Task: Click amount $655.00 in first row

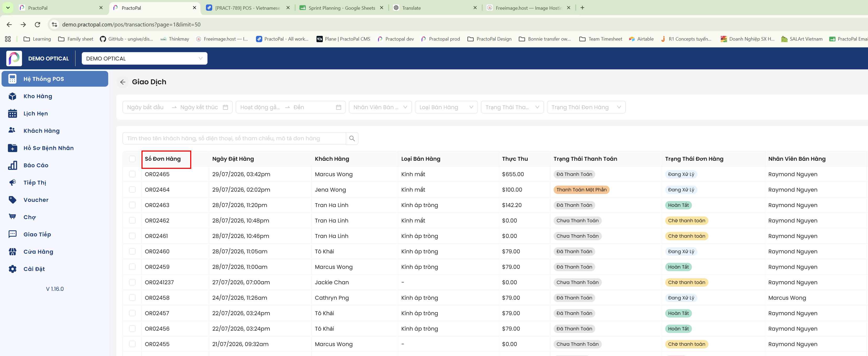Action: [512, 174]
